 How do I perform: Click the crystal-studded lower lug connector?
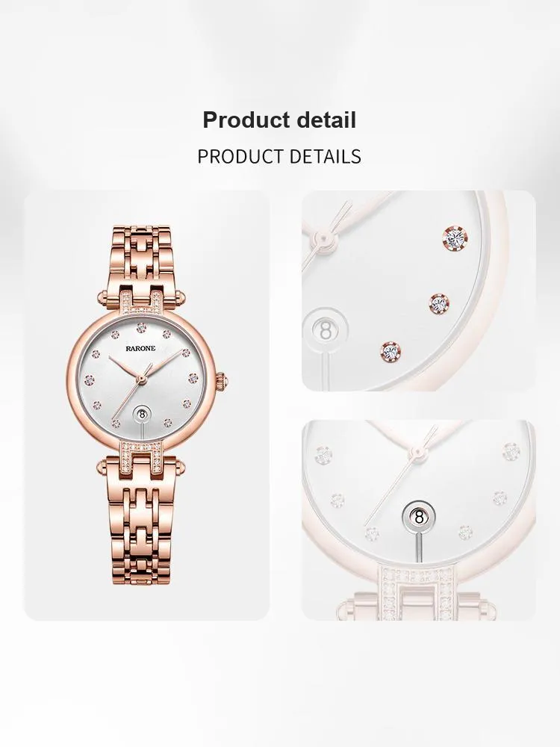tap(141, 452)
